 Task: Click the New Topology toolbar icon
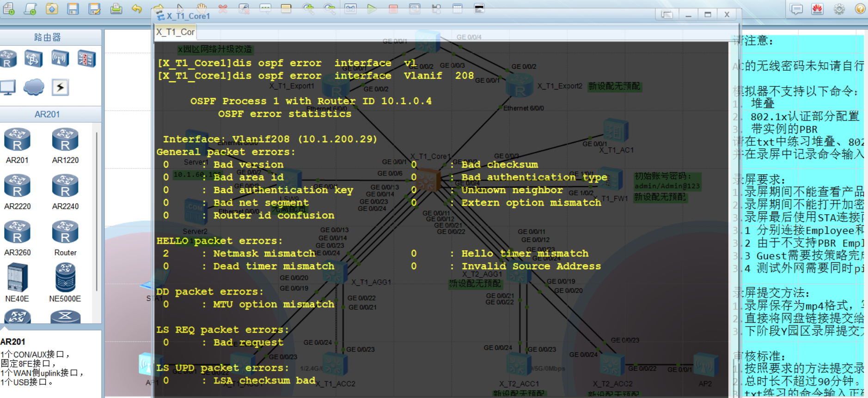[x=9, y=8]
